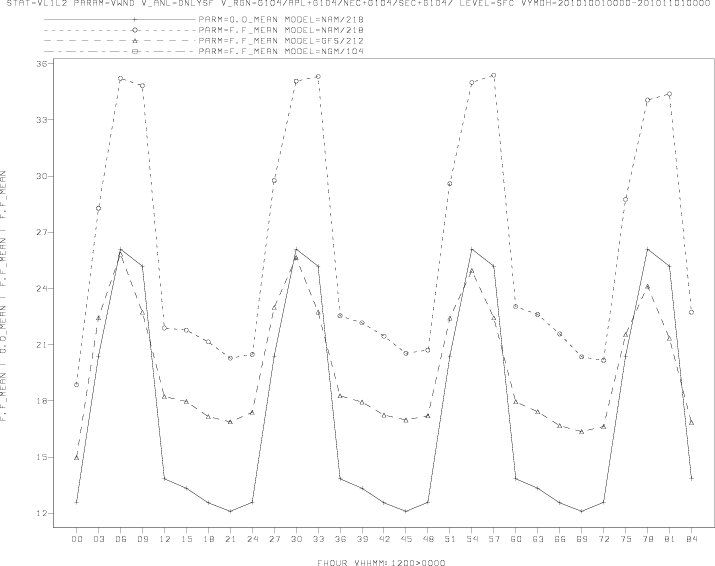Click the plus marker in the legend's solid line
Screen dimensions: 715x566
134,20
